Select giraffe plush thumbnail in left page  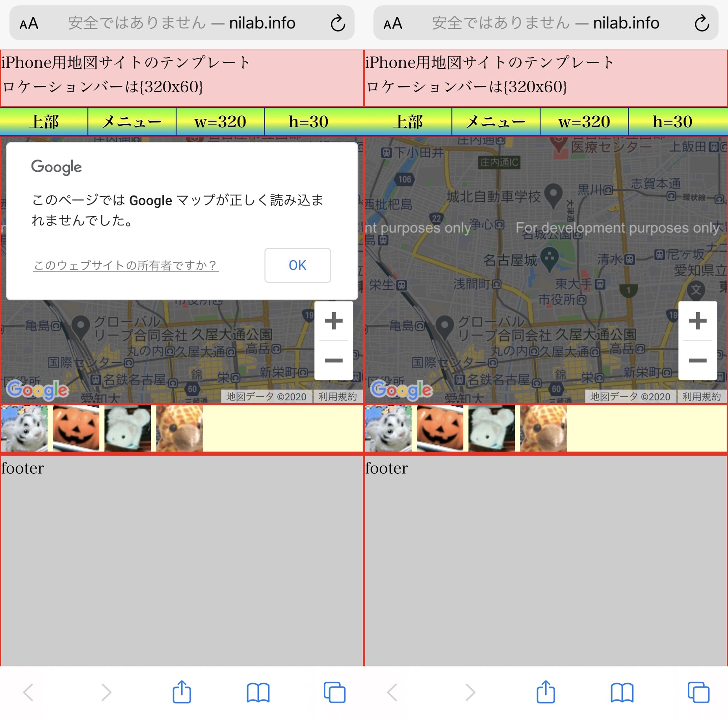point(180,429)
